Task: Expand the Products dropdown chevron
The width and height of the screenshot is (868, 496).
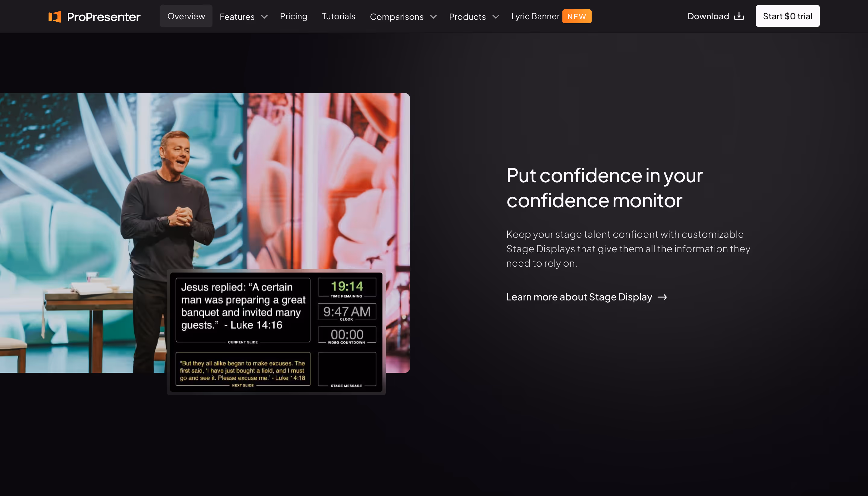Action: 496,17
